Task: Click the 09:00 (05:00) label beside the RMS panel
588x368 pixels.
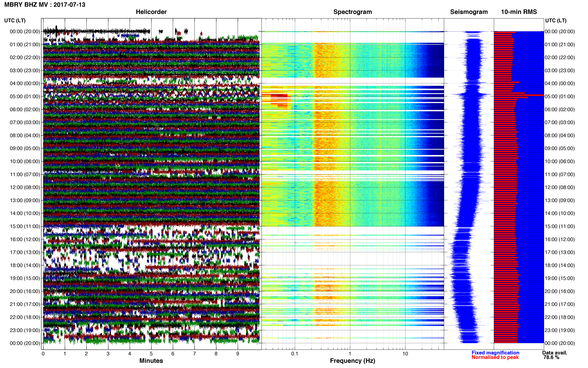Action: (560, 148)
